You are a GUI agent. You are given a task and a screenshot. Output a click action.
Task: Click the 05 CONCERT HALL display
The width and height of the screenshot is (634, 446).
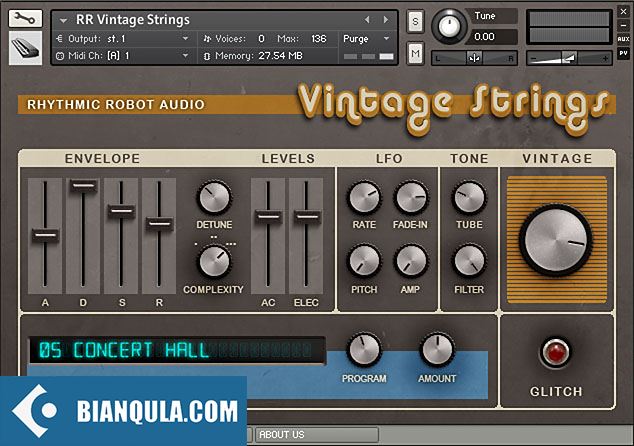[x=177, y=350]
